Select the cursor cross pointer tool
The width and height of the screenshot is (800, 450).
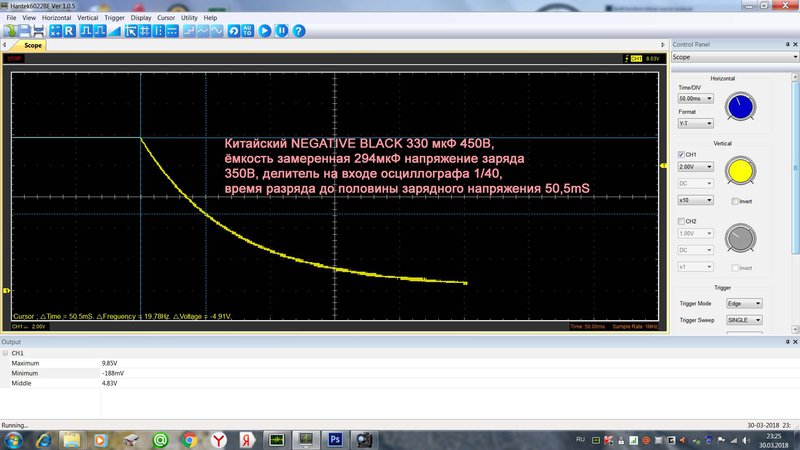click(131, 31)
